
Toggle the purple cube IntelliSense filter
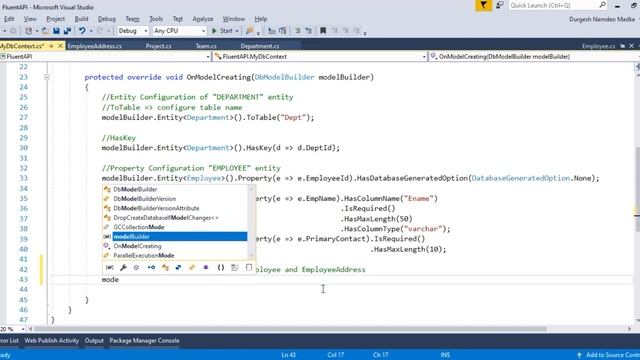tap(206, 267)
